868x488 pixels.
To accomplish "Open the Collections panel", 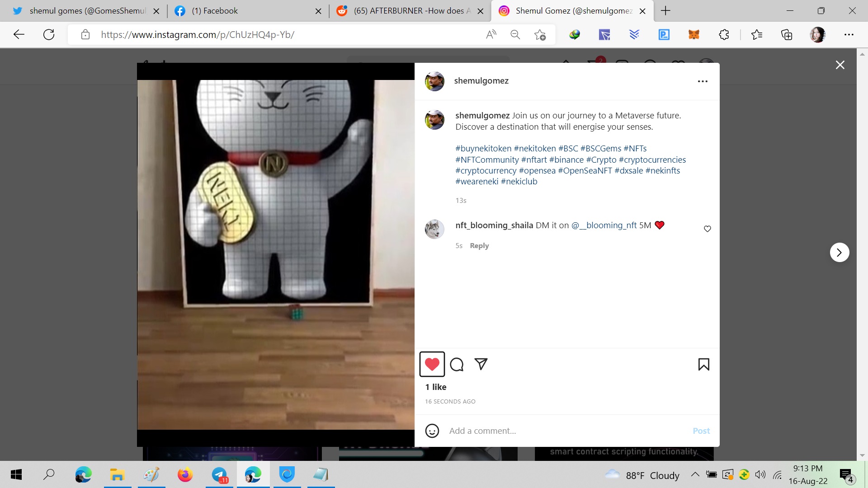I will (x=787, y=35).
